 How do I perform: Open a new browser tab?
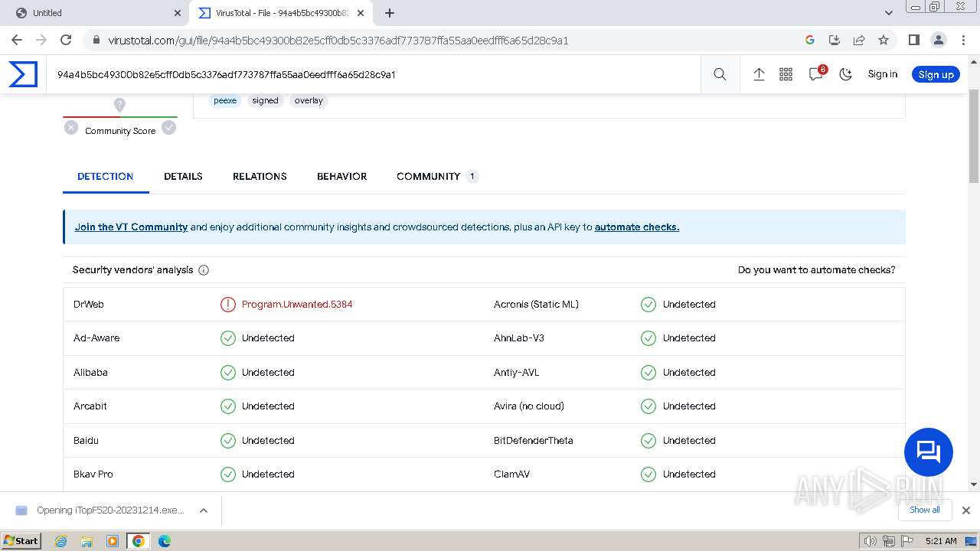click(x=389, y=13)
